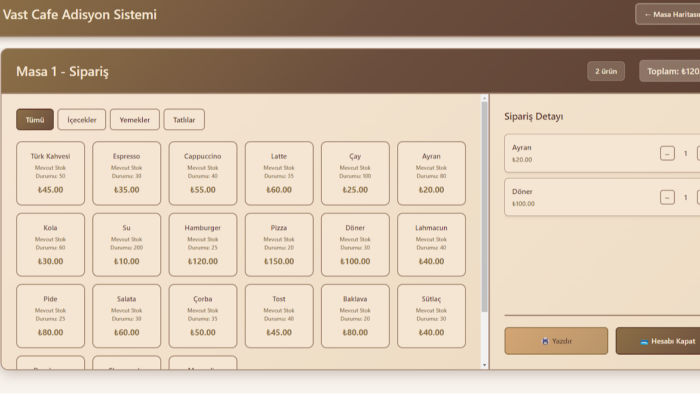Click the card icon on Hesabı Kapat
Viewport: 700px width, 394px height.
tap(644, 342)
